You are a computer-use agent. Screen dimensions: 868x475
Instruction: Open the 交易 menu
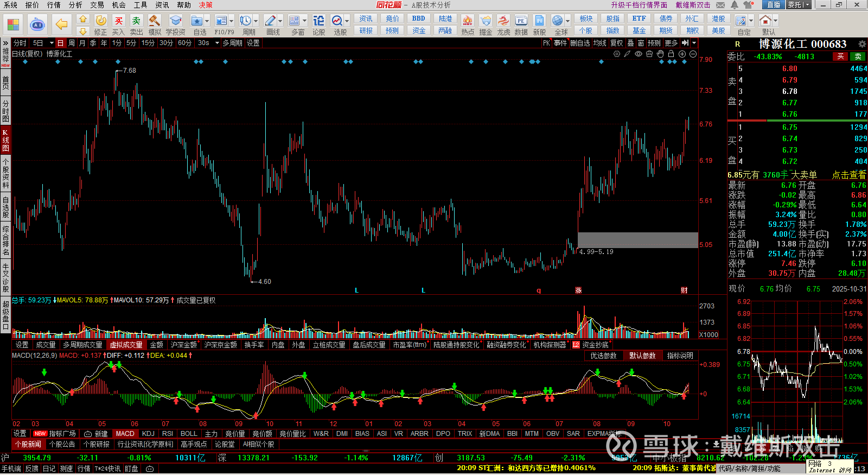pos(97,5)
